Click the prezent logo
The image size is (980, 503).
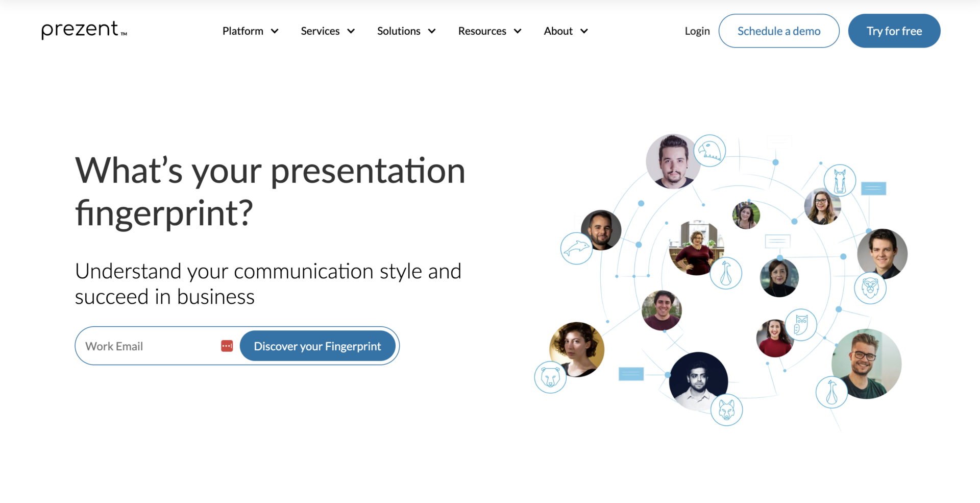click(x=84, y=30)
